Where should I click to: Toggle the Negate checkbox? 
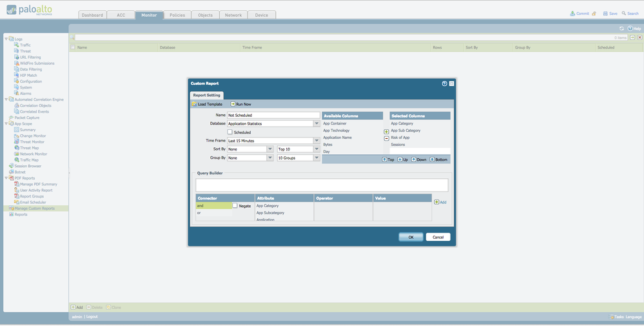click(235, 205)
